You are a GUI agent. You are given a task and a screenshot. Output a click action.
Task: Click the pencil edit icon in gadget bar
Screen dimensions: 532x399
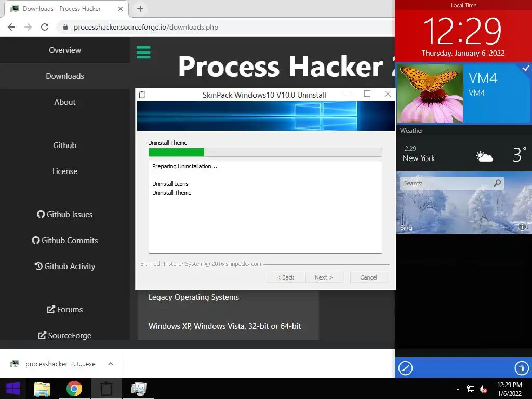point(405,368)
